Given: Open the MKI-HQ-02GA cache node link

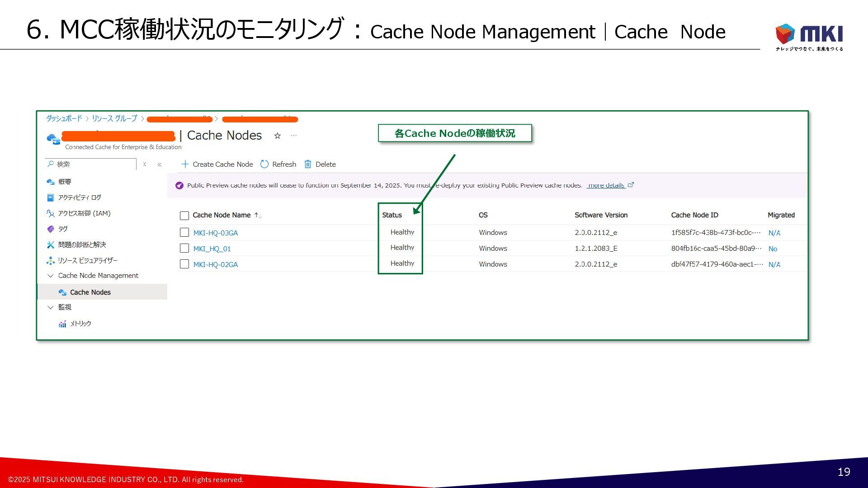Looking at the screenshot, I should (x=215, y=264).
